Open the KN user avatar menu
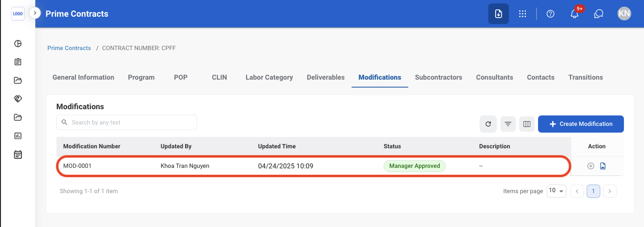 click(x=624, y=14)
